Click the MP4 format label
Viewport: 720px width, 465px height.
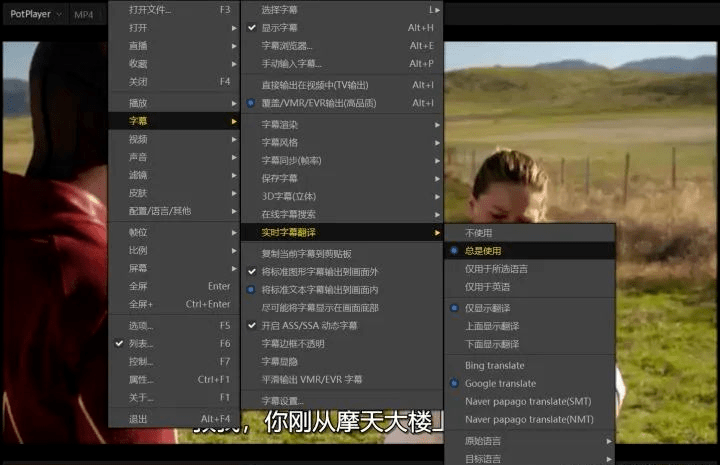tap(84, 14)
